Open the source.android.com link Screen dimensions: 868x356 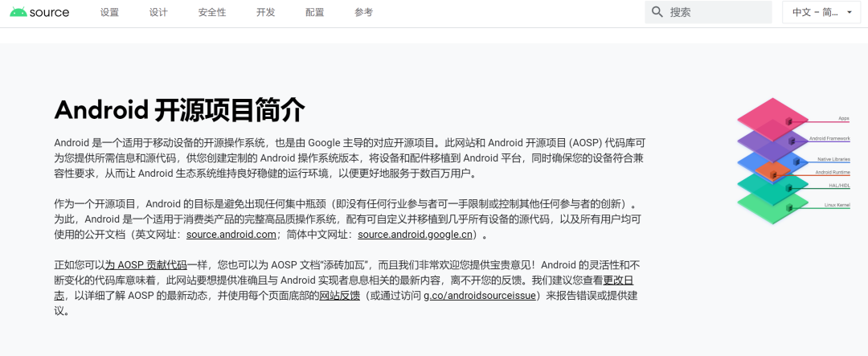click(231, 234)
